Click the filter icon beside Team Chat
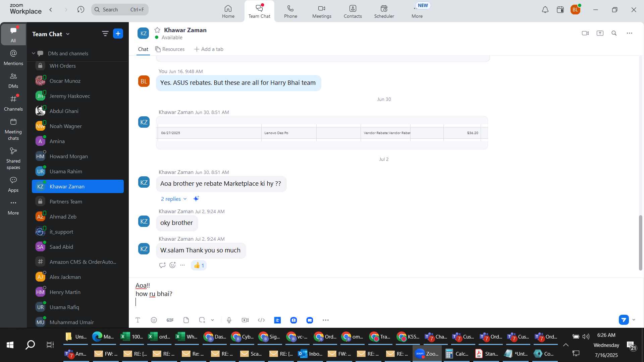The height and width of the screenshot is (362, 644). pyautogui.click(x=105, y=34)
